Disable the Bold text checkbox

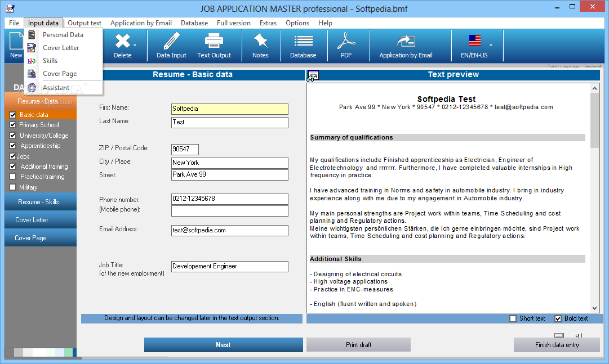pos(558,318)
